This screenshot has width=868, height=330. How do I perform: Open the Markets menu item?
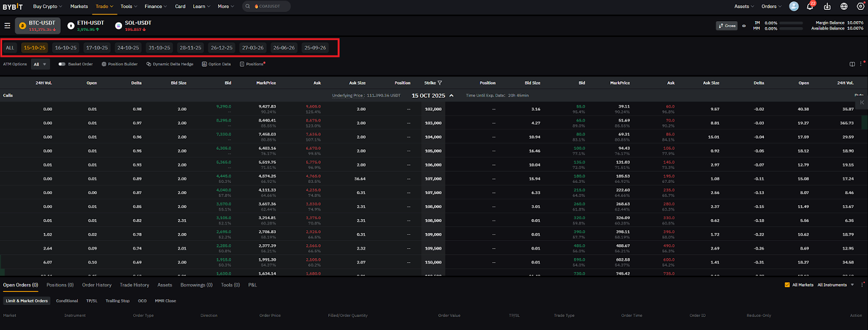tap(79, 7)
